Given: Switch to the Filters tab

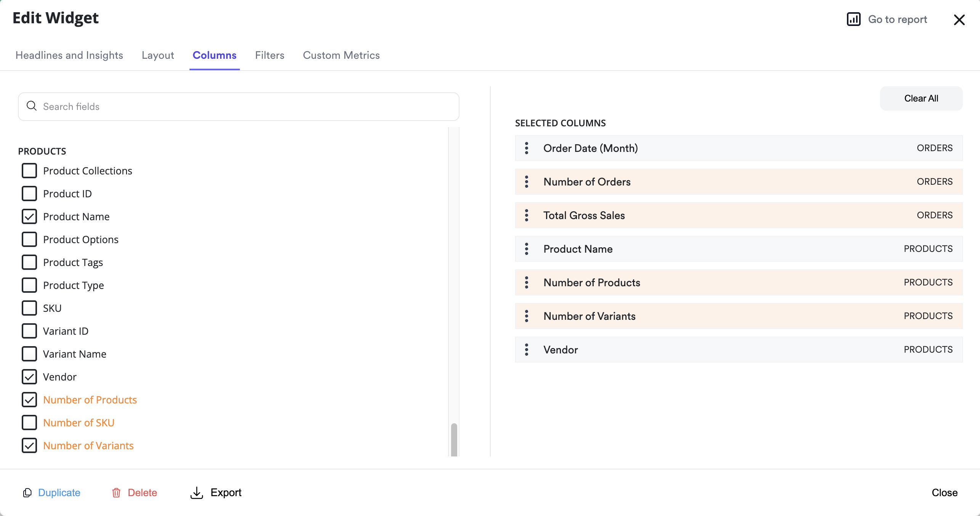Looking at the screenshot, I should (270, 55).
